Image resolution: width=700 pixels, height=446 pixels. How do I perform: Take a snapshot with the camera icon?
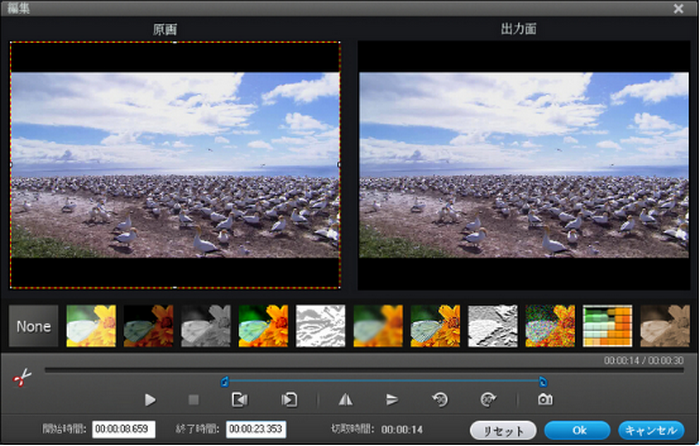pyautogui.click(x=545, y=399)
